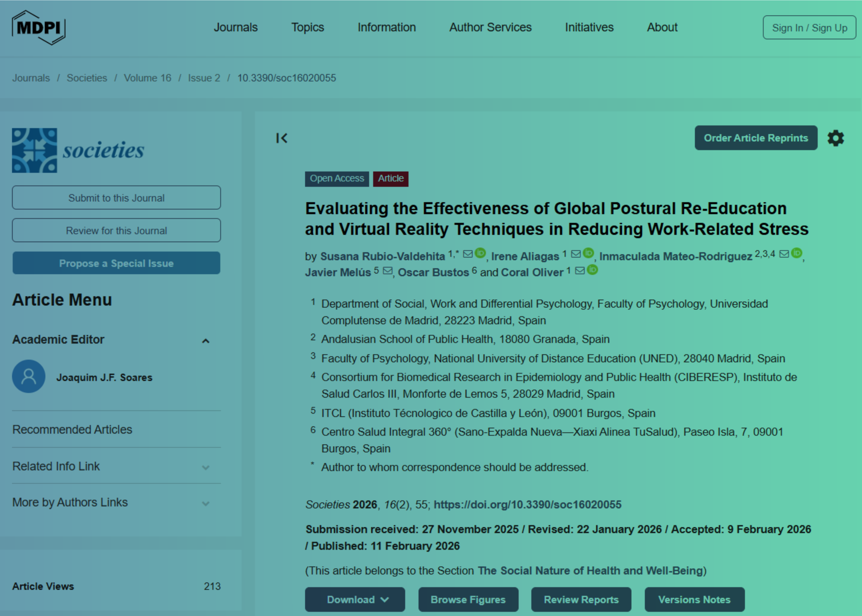Viewport: 862px width, 616px height.
Task: Expand the Related Info Link section
Action: [206, 467]
